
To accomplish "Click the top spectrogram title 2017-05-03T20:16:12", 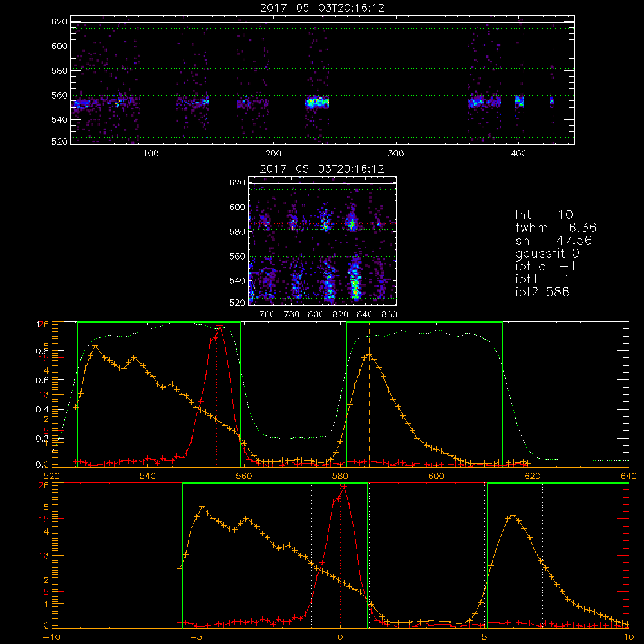I will 323,8.
